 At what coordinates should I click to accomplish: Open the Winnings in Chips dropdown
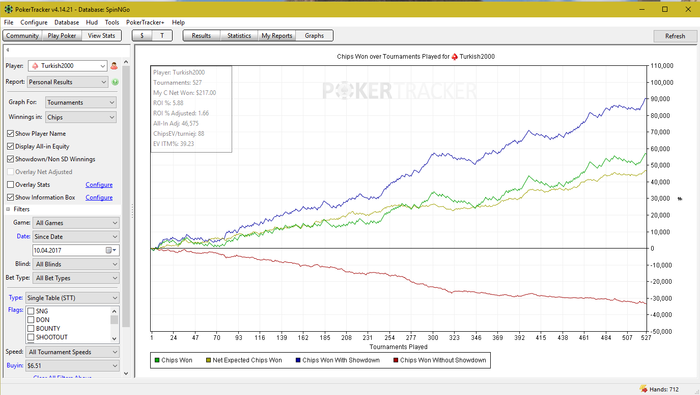click(x=81, y=117)
